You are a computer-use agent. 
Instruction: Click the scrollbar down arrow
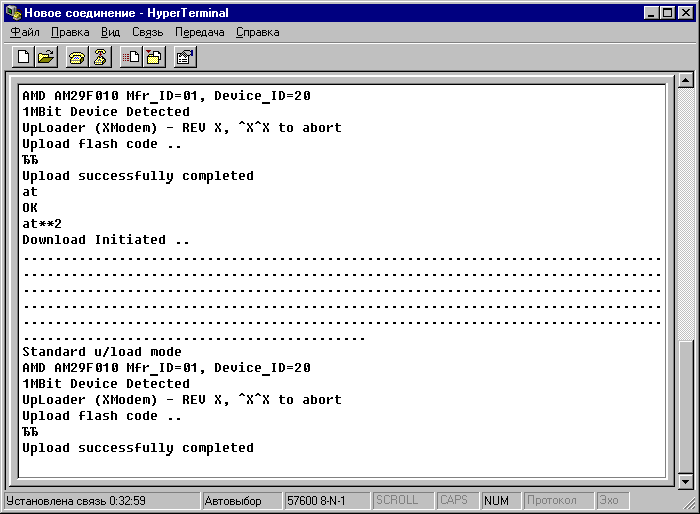pyautogui.click(x=685, y=481)
